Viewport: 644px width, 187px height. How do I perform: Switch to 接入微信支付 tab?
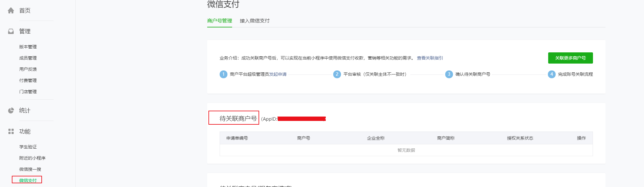[x=255, y=21]
